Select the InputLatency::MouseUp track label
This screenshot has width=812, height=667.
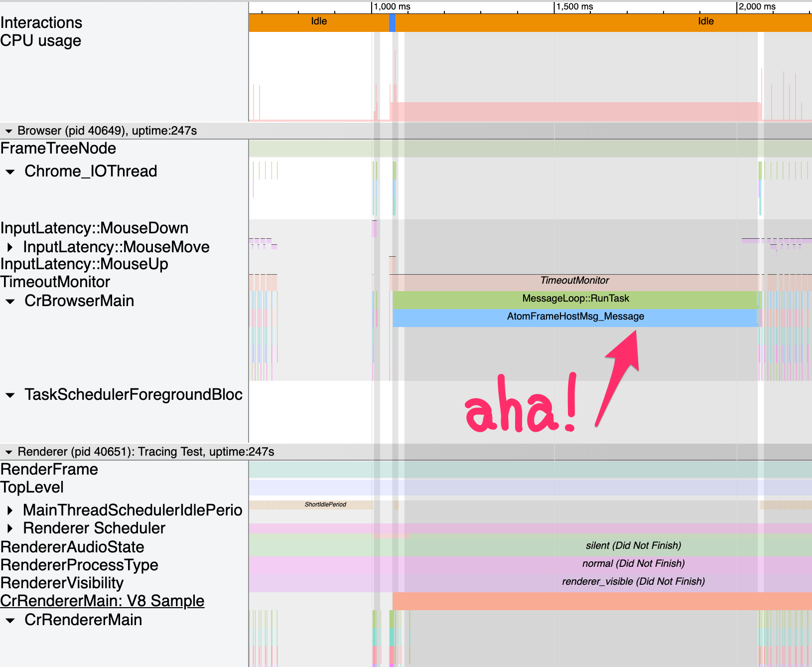84,264
